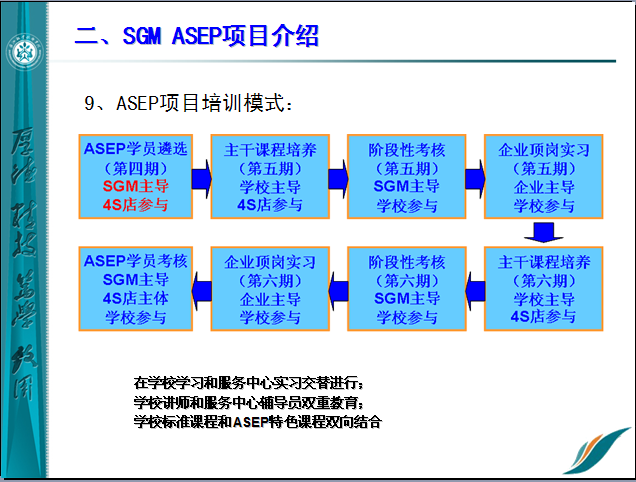Image resolution: width=636 pixels, height=482 pixels.
Task: Select the slide title 二、SGM ASEP项目介绍
Action: tap(197, 36)
